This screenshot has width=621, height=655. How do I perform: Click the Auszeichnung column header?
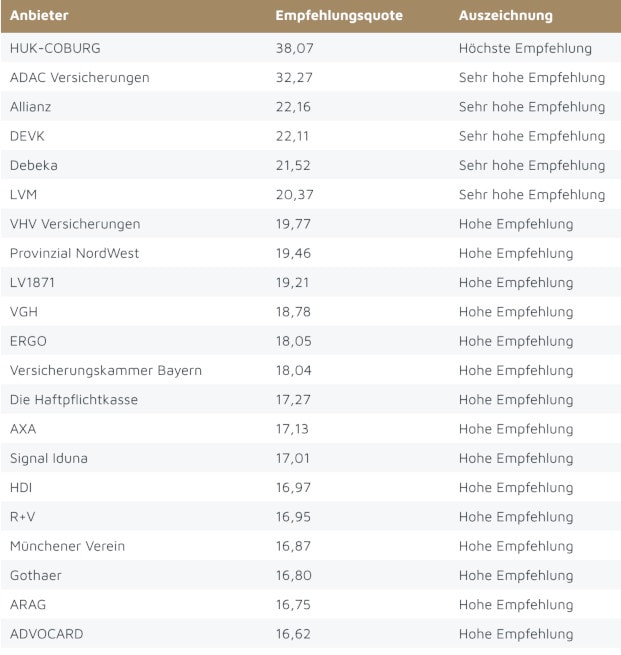click(x=505, y=16)
